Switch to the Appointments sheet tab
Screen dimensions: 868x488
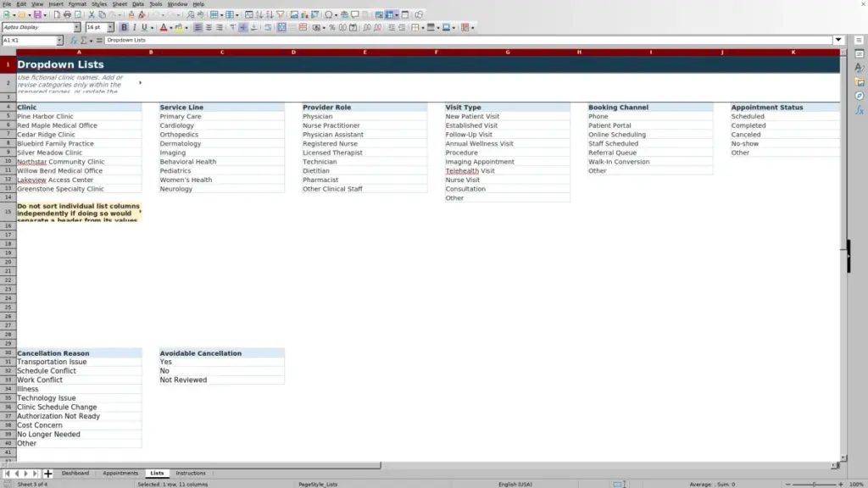click(x=120, y=474)
